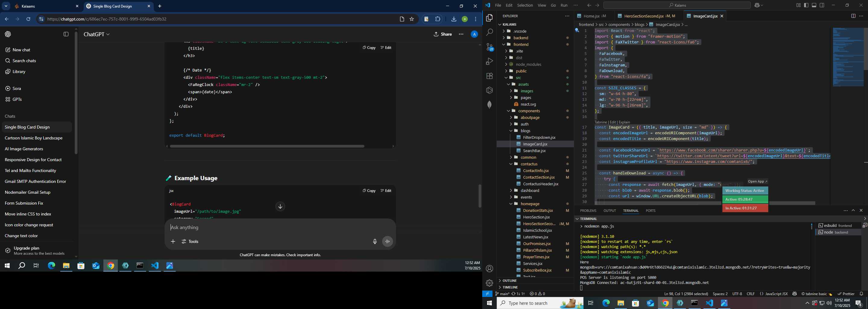Screen dimensions: 868x309
Task: Click scroll to bottom arrow button
Action: (280, 206)
